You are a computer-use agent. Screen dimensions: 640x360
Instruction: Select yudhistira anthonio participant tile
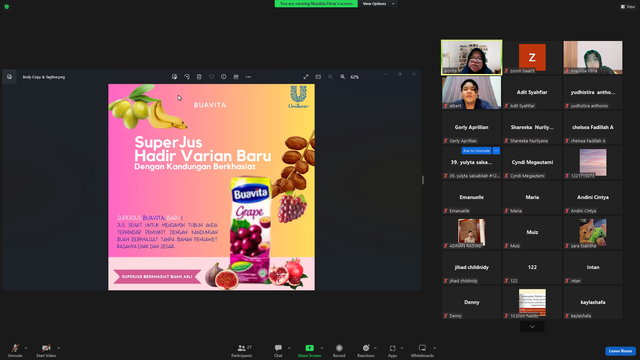click(593, 92)
